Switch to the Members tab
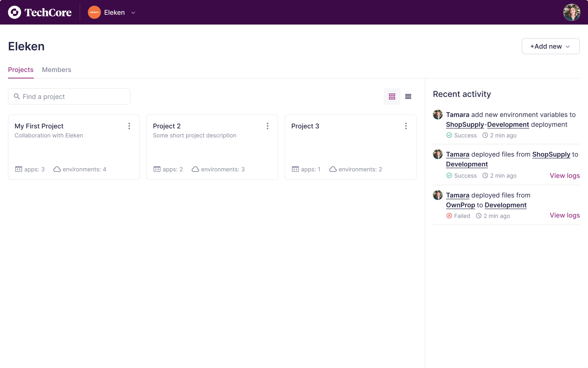The height and width of the screenshot is (368, 588). 56,70
